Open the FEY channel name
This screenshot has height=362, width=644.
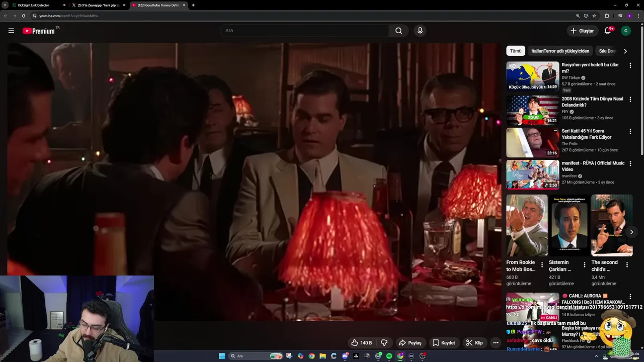pos(565,112)
